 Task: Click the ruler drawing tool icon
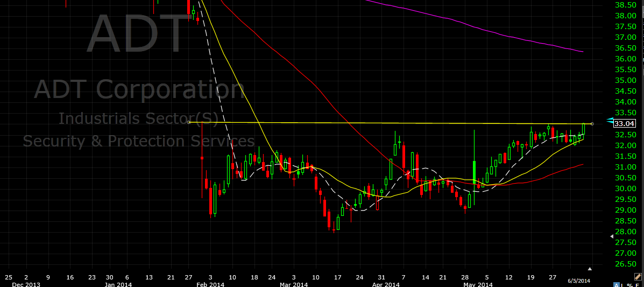(638, 276)
